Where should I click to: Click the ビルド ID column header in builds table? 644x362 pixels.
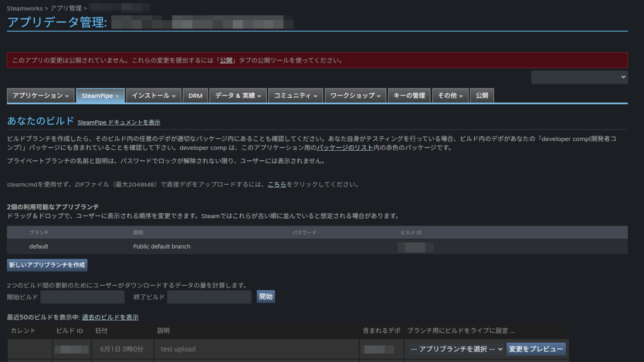[69, 331]
